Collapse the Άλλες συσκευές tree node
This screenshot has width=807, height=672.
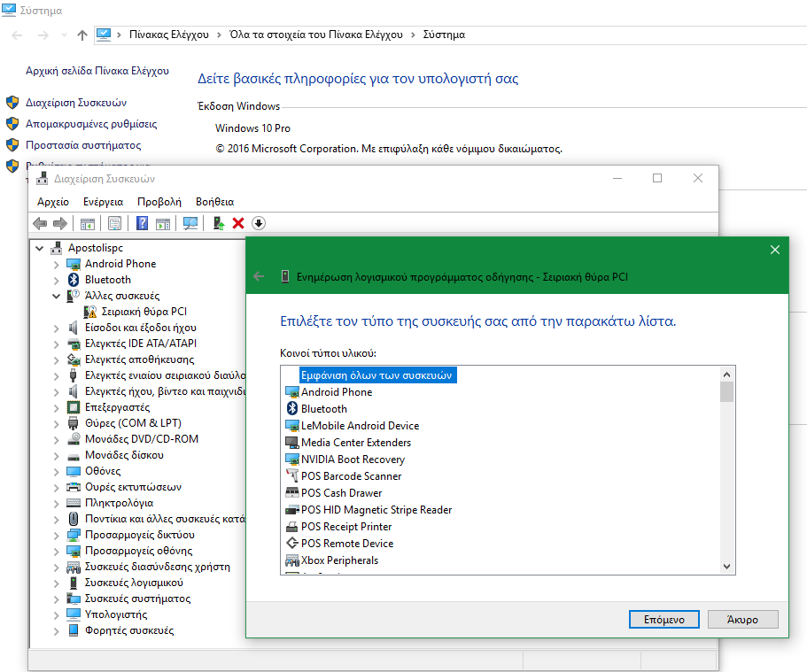click(x=57, y=296)
